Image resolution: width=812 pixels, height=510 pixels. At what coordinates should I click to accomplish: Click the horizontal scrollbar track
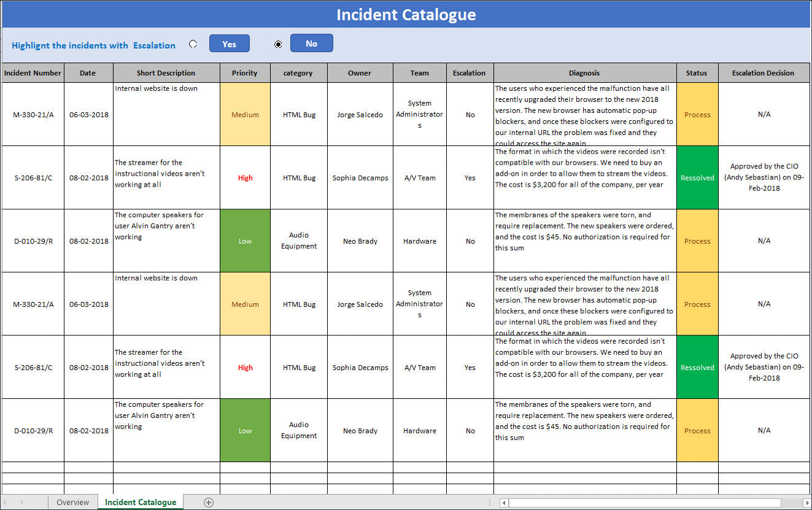coord(644,503)
